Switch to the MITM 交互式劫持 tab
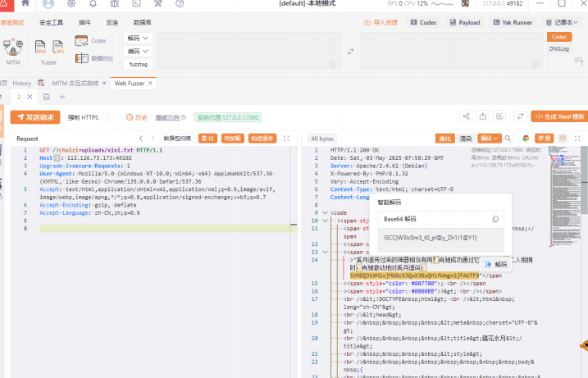Image resolution: width=588 pixels, height=378 pixels. tap(75, 83)
